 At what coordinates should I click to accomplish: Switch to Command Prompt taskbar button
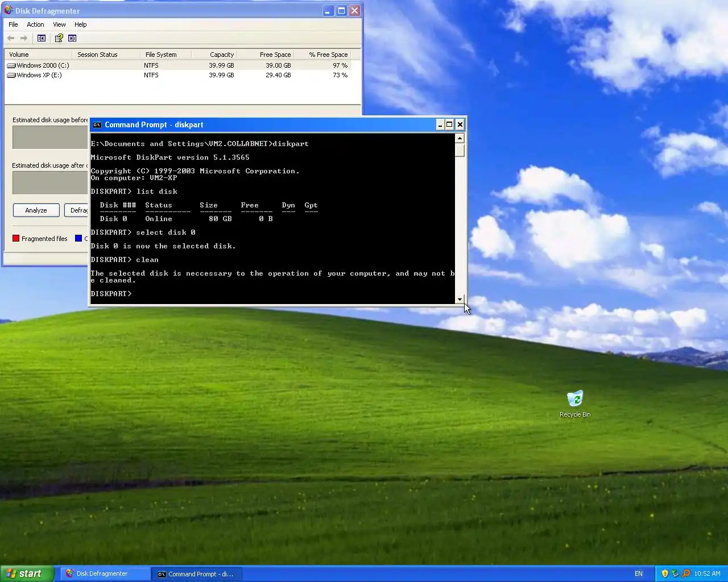coord(197,573)
